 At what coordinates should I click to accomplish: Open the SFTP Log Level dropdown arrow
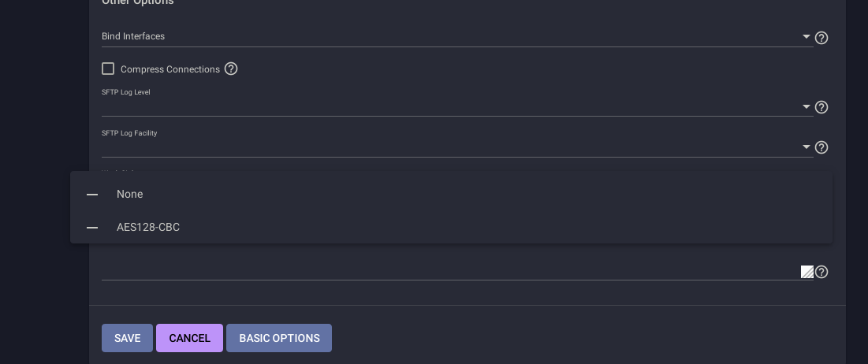pyautogui.click(x=806, y=107)
